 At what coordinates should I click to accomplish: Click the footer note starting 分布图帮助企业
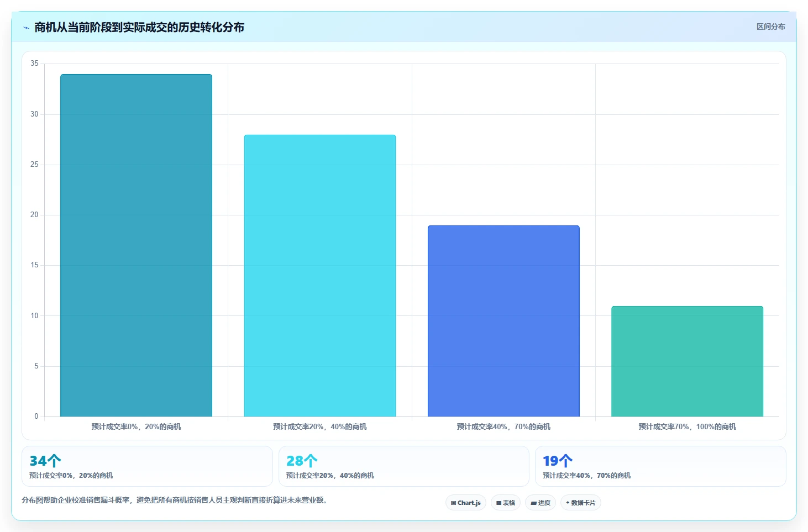tap(175, 500)
